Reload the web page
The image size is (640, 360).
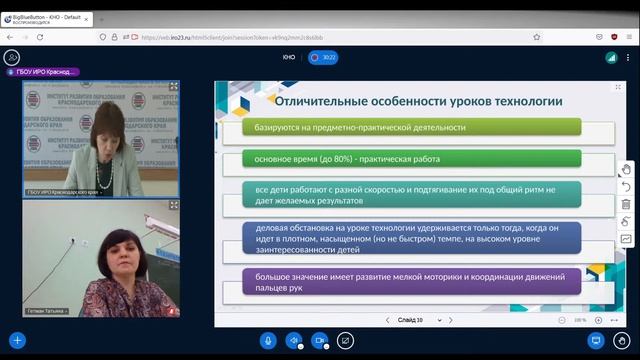[x=40, y=37]
